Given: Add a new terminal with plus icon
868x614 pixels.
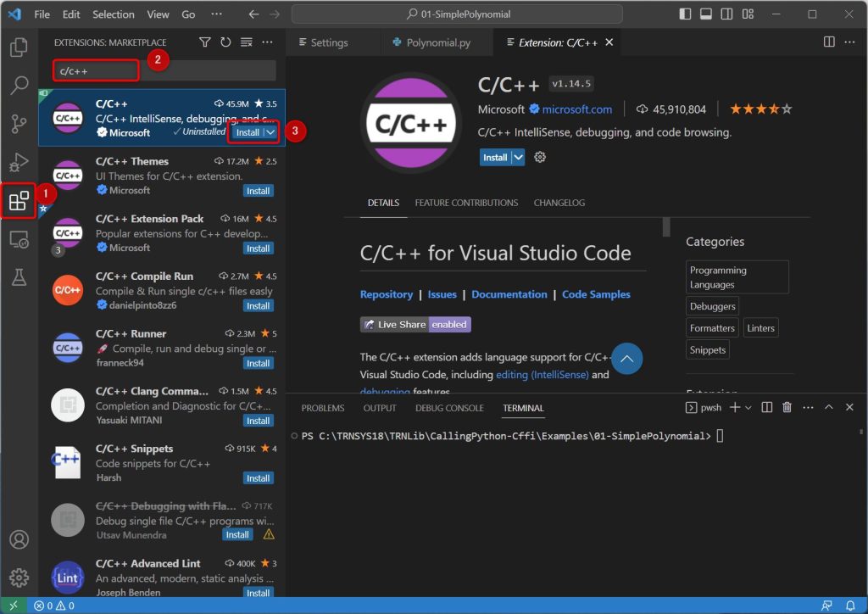Looking at the screenshot, I should [x=735, y=407].
